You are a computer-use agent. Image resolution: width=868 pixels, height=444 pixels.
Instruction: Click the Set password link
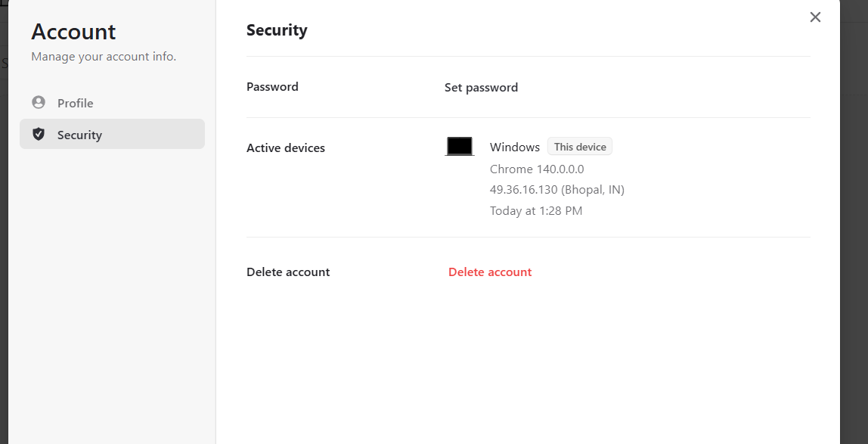pyautogui.click(x=481, y=87)
